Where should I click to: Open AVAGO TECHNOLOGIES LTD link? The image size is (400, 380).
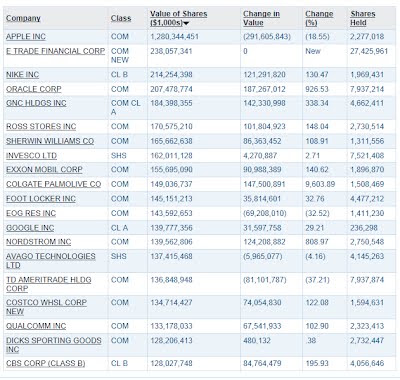coord(51,261)
